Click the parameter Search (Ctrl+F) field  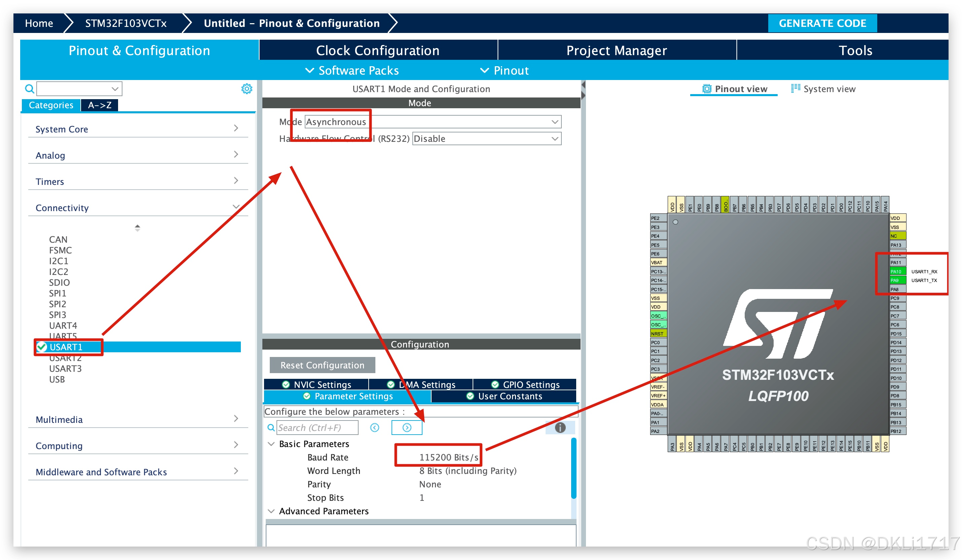tap(317, 428)
